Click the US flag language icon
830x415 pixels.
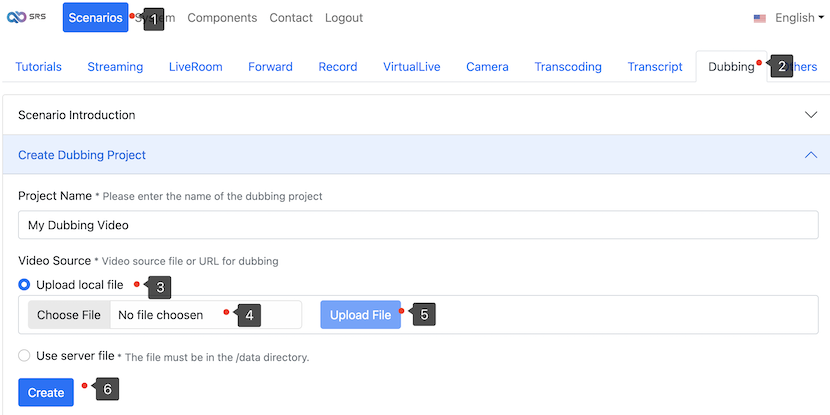coord(760,18)
